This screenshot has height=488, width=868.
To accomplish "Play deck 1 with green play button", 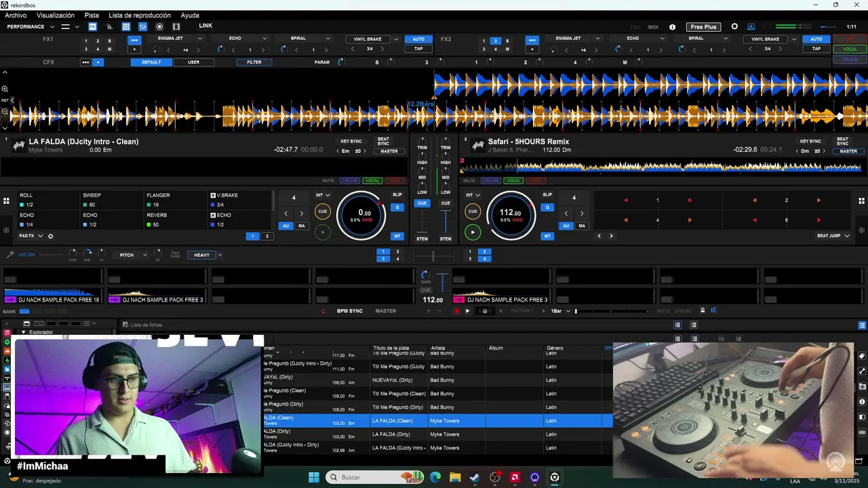I will [323, 232].
